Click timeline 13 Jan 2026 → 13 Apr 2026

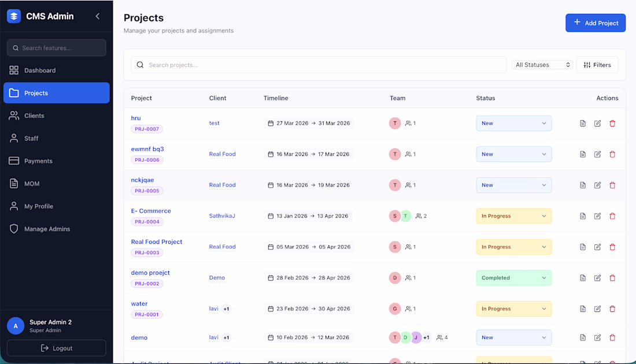coord(308,216)
